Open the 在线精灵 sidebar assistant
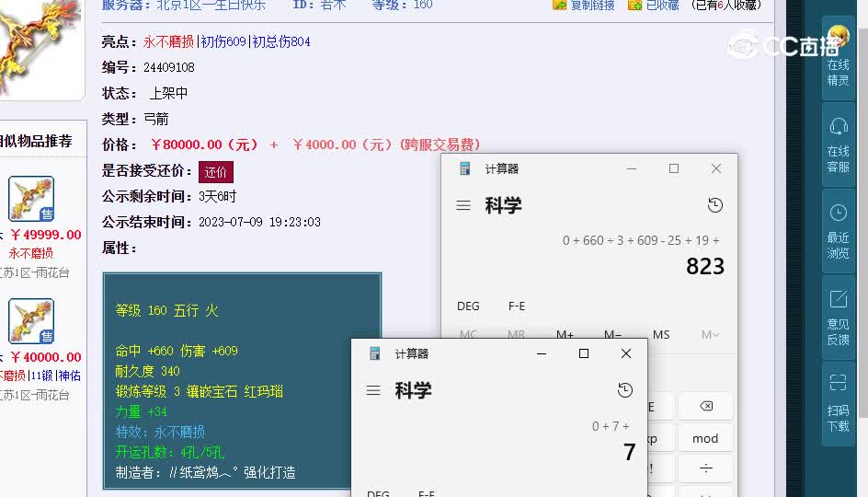This screenshot has height=497, width=868. pyautogui.click(x=838, y=58)
